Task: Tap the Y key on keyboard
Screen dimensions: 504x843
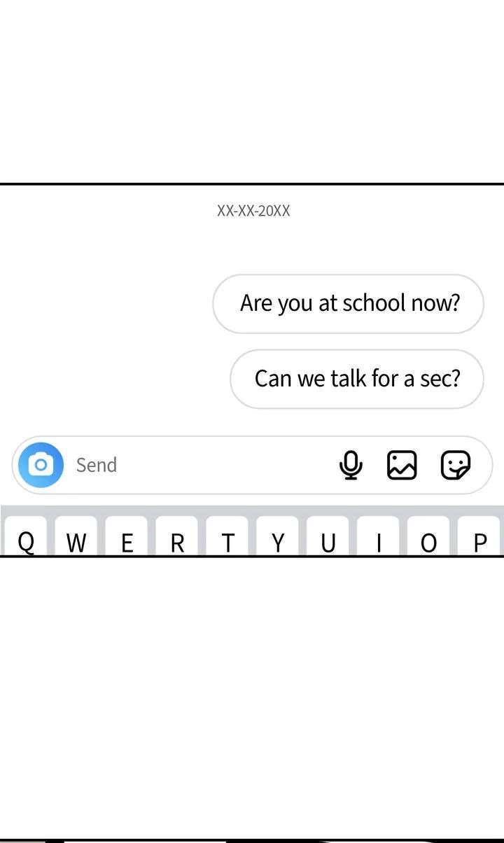Action: pos(278,536)
